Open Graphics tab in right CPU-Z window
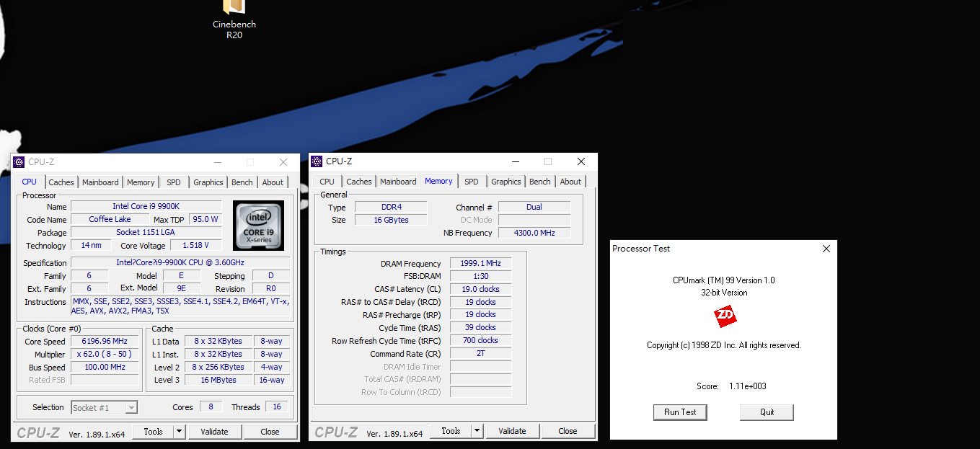Image resolution: width=980 pixels, height=449 pixels. pyautogui.click(x=506, y=182)
